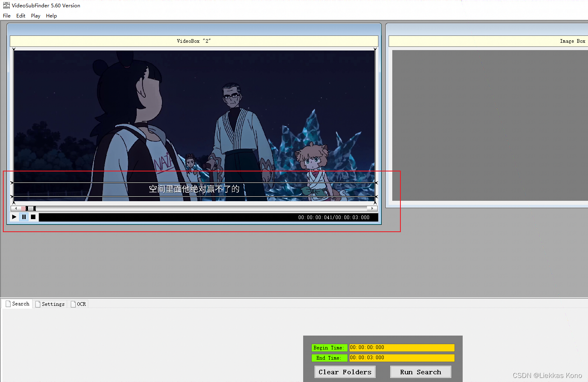The height and width of the screenshot is (382, 588).
Task: Click the lower subtitle boundary line handle at right
Action: 376,197
